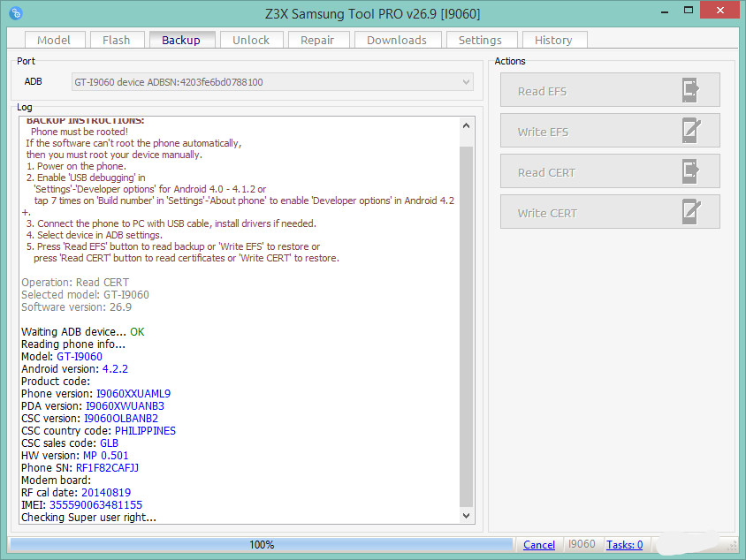Go to the Repair tab

[317, 40]
